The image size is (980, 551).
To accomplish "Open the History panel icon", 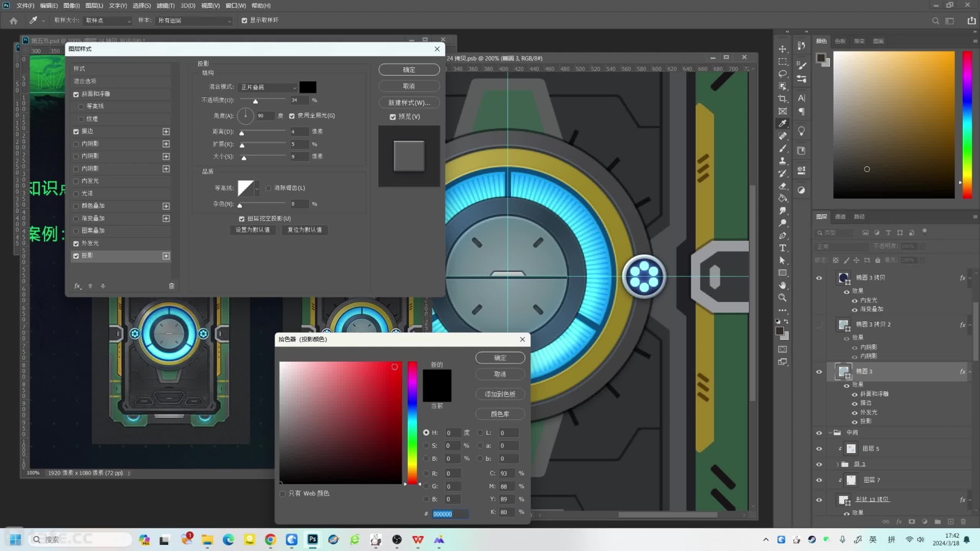I will 801,46.
